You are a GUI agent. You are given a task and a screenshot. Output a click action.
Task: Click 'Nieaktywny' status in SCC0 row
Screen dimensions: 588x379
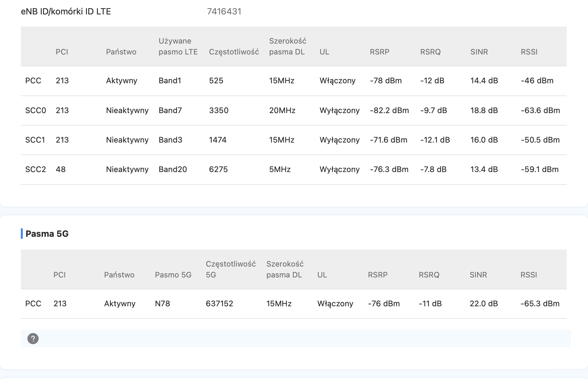click(127, 111)
